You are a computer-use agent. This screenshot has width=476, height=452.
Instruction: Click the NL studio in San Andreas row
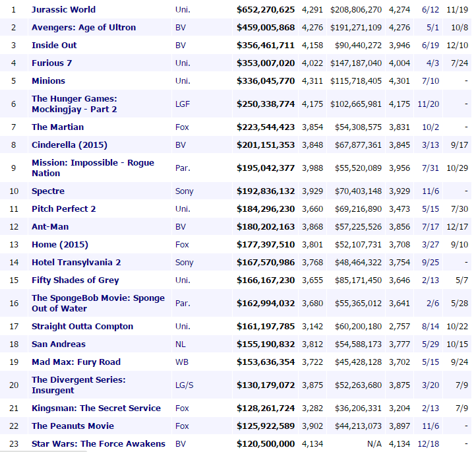point(181,344)
